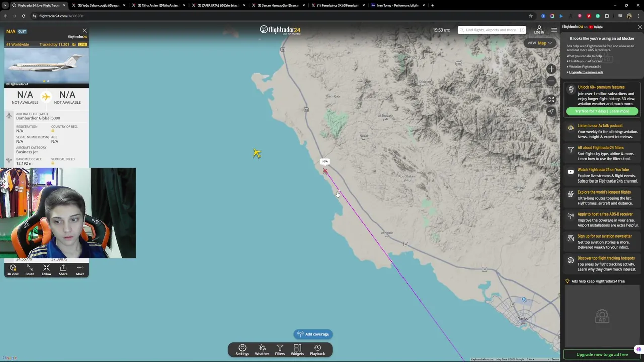Follow the selected aircraft
The image size is (644, 362).
(46, 270)
